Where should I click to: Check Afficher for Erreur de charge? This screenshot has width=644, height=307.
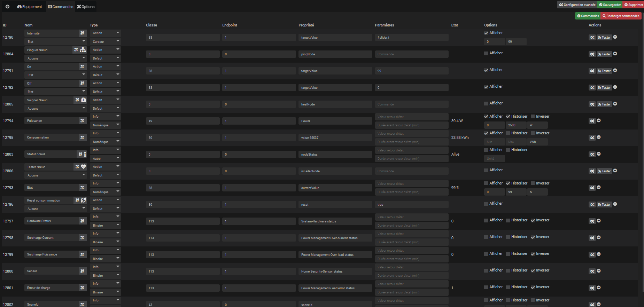pyautogui.click(x=486, y=287)
